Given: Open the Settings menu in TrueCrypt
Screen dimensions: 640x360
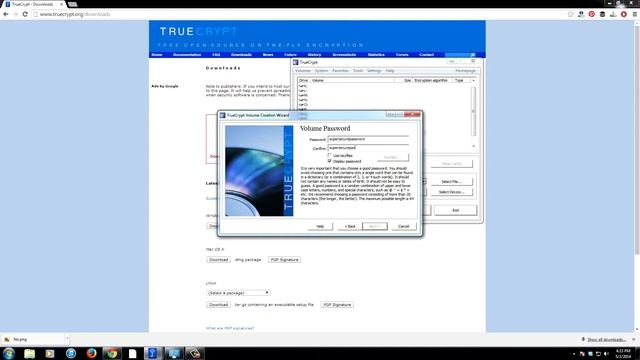Looking at the screenshot, I should (374, 71).
